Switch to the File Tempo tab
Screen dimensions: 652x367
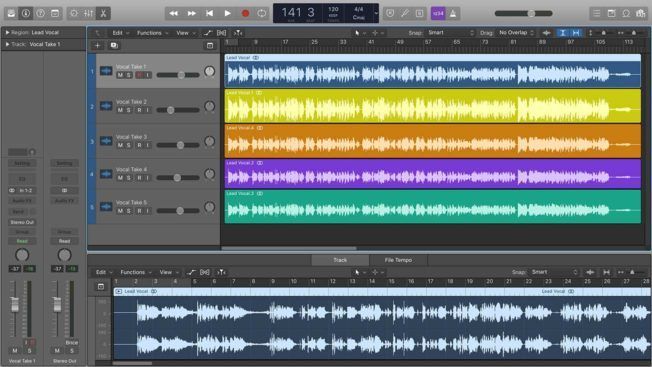(398, 260)
